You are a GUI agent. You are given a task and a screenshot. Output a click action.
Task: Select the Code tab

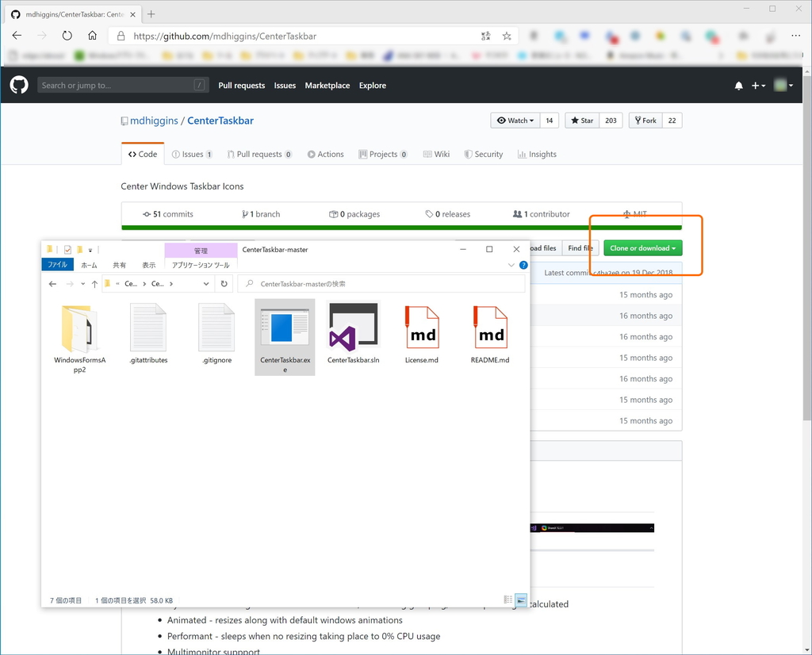[x=143, y=155]
